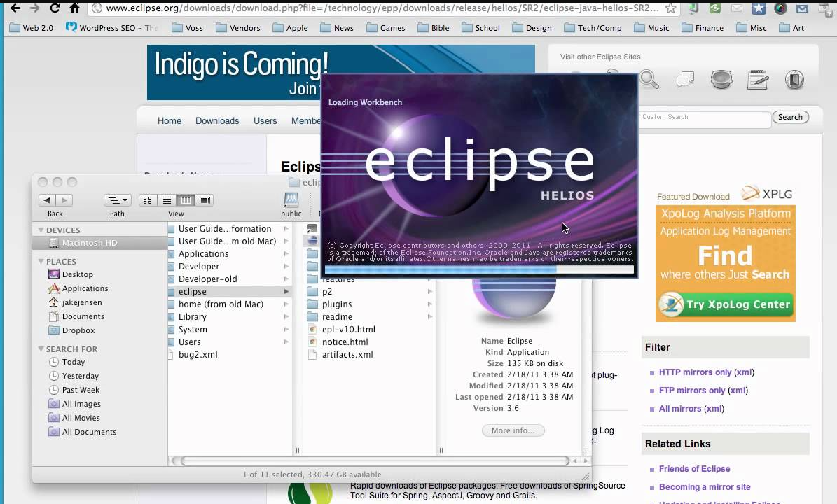Reload the eclipse.org page

(55, 8)
